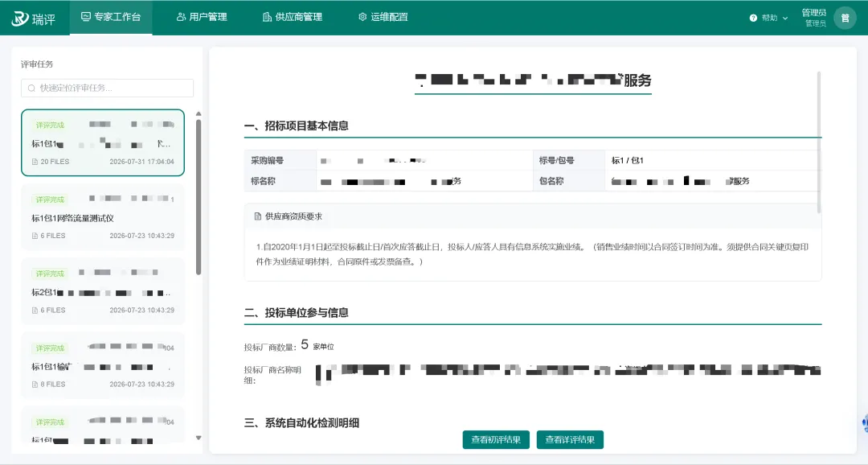Click the main content scrollbar thumb

click(x=819, y=142)
